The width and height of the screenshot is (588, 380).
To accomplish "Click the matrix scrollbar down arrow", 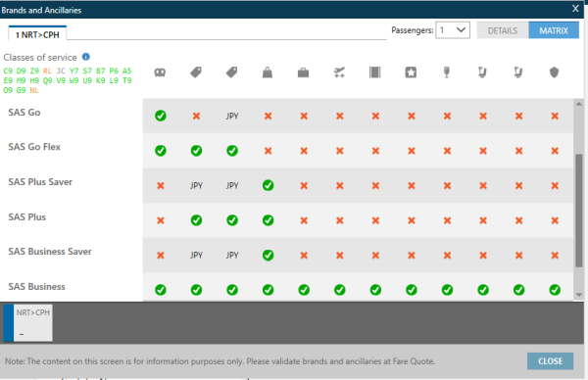I will tap(578, 295).
